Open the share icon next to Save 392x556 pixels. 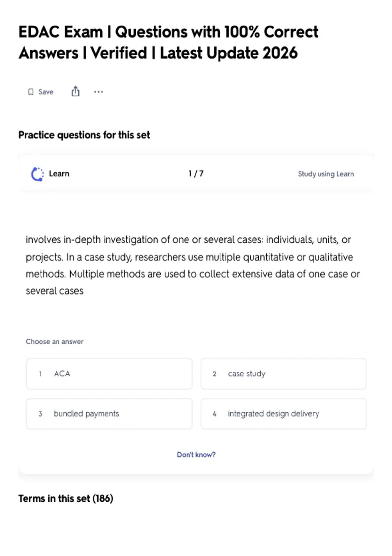coord(75,91)
